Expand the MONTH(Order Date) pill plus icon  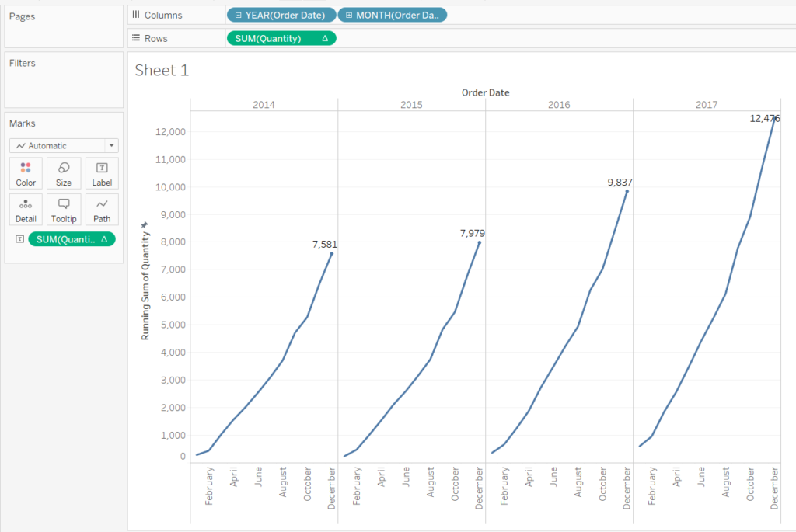pos(349,15)
